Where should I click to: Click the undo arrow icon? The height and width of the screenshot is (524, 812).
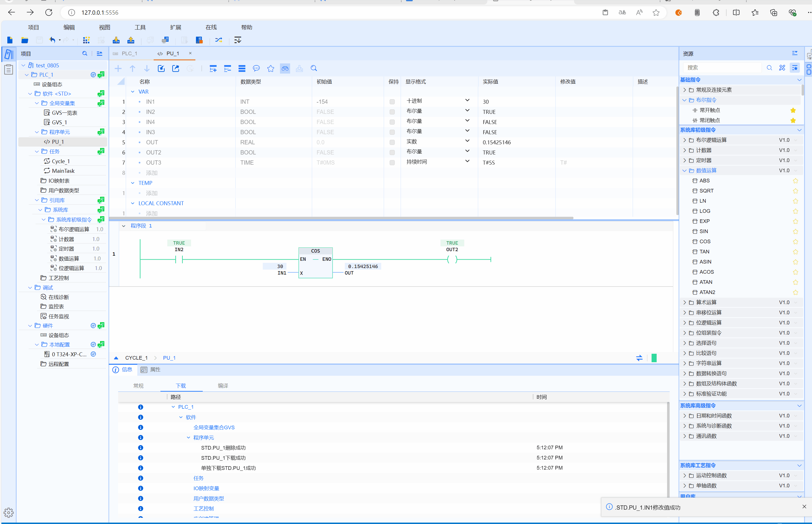(x=52, y=40)
